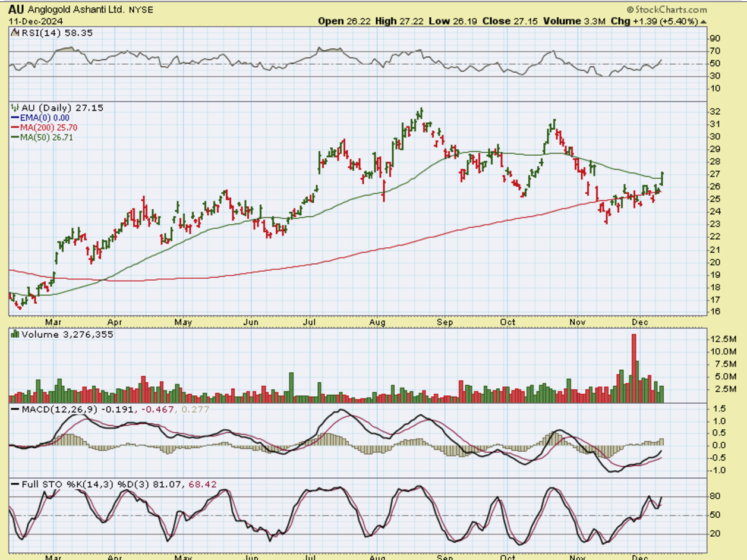Click the Apr label on the time axis
The height and width of the screenshot is (560, 747).
[x=114, y=322]
